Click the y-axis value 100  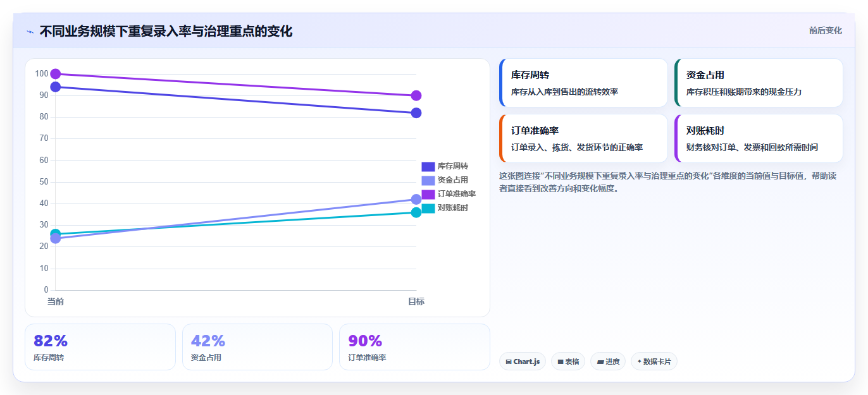click(x=42, y=74)
